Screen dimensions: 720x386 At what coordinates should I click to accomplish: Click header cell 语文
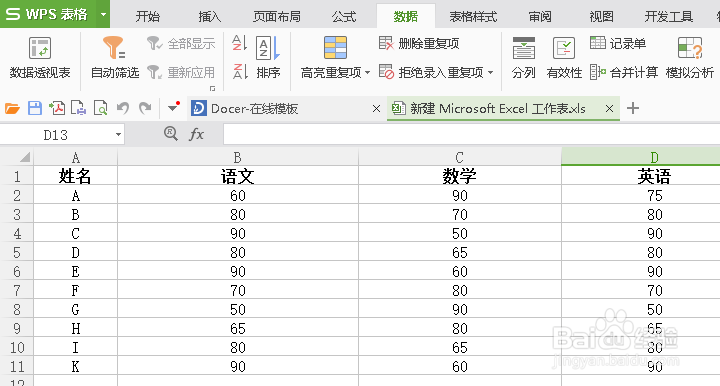coord(237,176)
